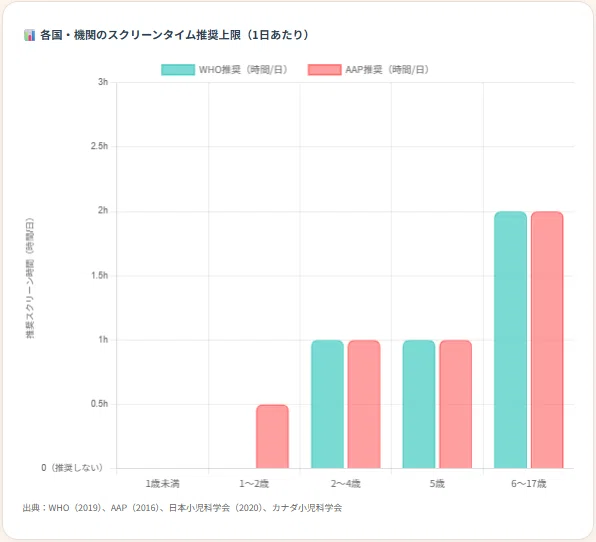This screenshot has width=596, height=542.
Task: Click the 5歳 axis label
Action: click(x=437, y=484)
